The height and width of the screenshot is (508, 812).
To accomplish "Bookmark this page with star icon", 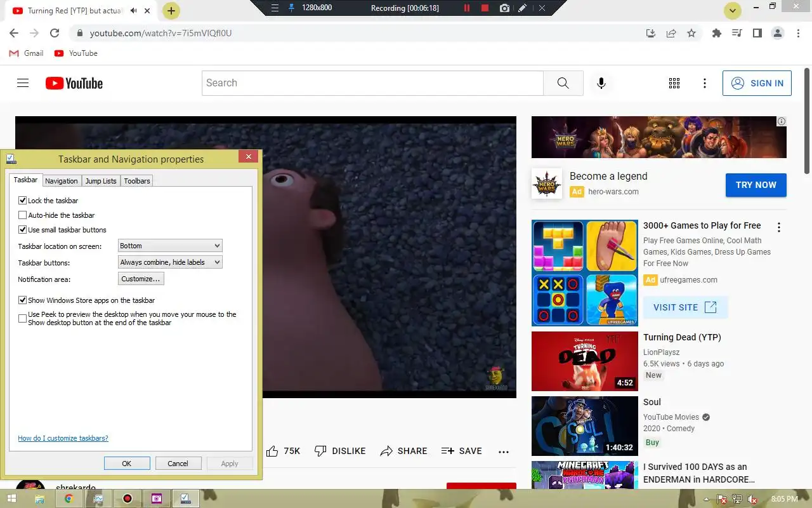I will (x=691, y=33).
